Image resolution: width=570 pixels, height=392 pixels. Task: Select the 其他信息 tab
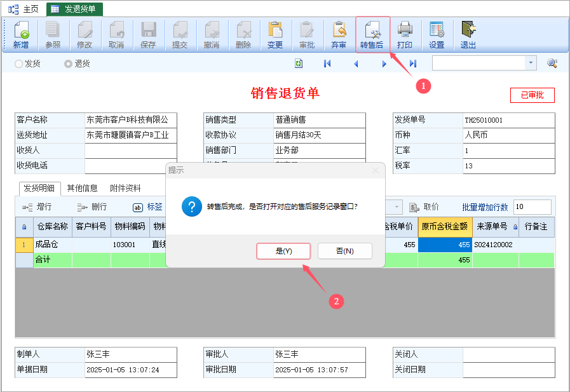click(x=82, y=188)
